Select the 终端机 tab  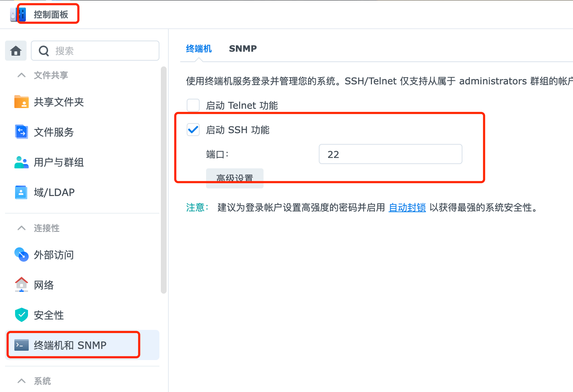tap(199, 49)
